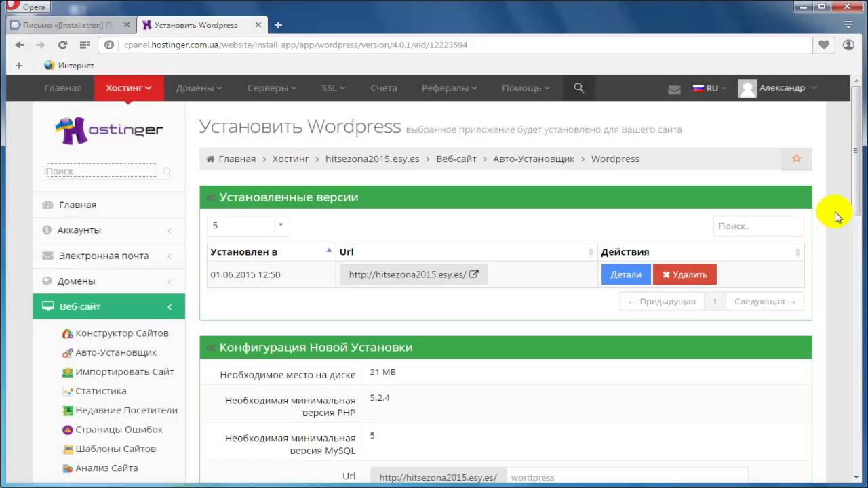Open the Speed Dial grid icon
868x488 pixels.
[84, 45]
